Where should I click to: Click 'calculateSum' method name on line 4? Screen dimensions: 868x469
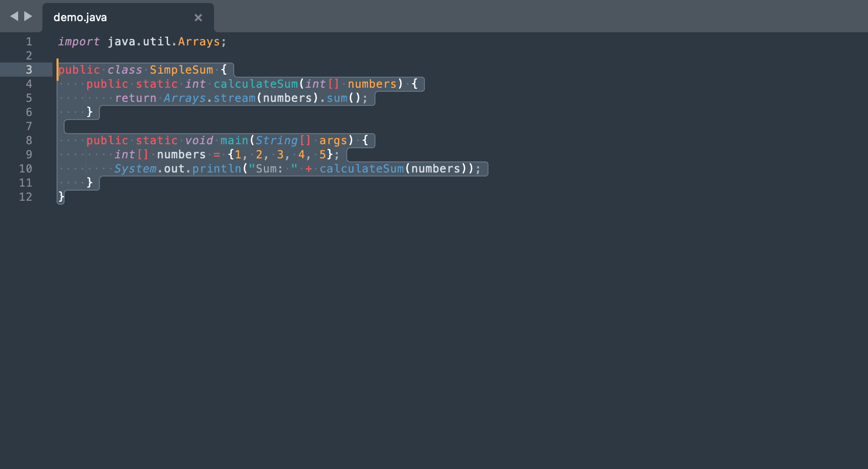pos(255,84)
